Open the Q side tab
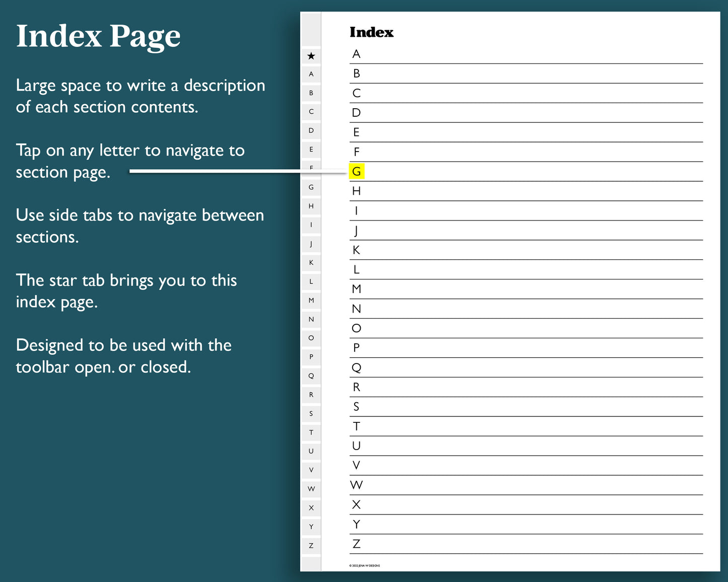This screenshot has width=728, height=582. 311,376
